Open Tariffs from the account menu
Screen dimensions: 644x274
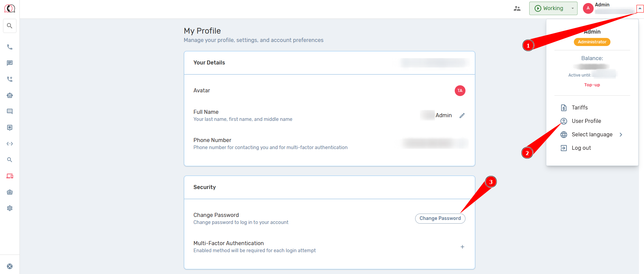(580, 108)
